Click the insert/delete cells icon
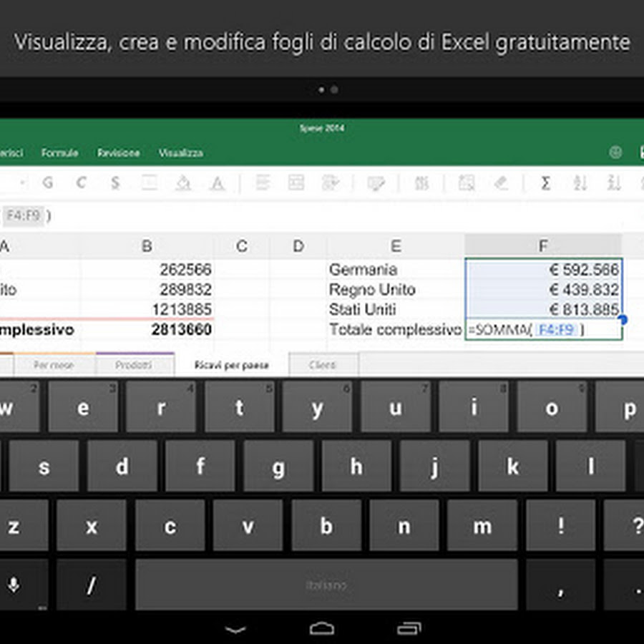 click(467, 183)
